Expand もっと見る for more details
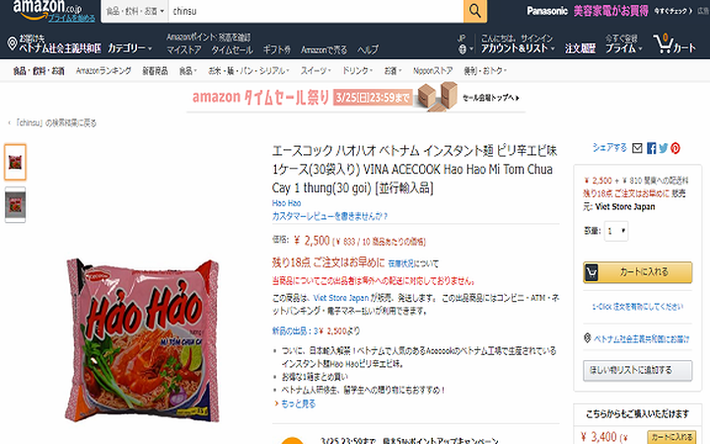Screen dimensions: 710x444 tap(295, 404)
